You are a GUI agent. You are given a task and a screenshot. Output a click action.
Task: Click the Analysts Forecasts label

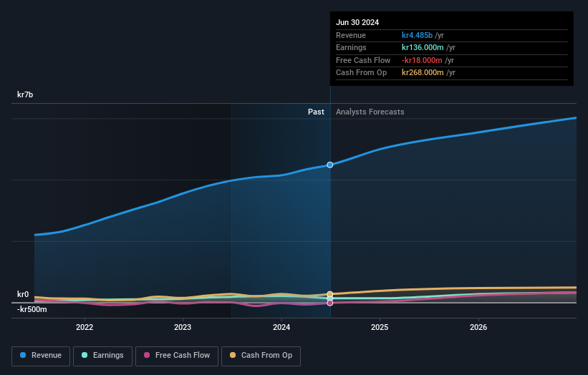click(x=370, y=112)
